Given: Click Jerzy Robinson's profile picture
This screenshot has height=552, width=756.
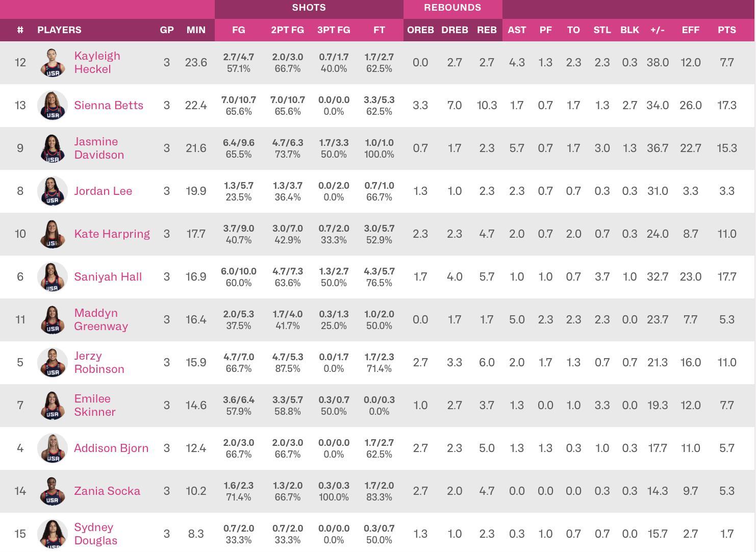Looking at the screenshot, I should point(53,362).
